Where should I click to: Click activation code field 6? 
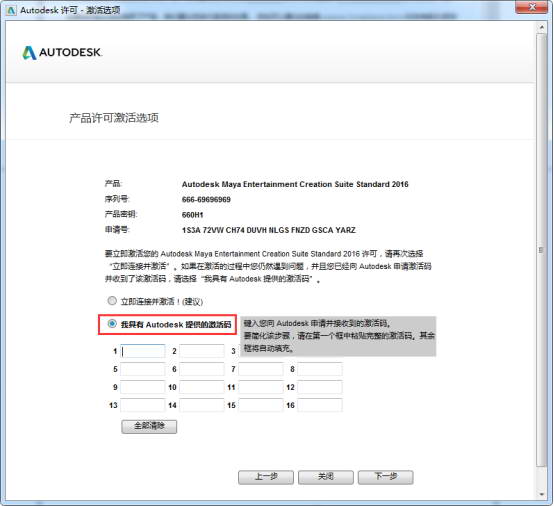(x=202, y=369)
